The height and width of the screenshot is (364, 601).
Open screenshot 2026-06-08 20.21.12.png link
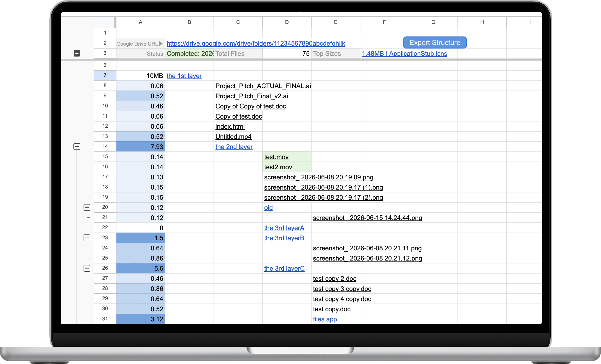pyautogui.click(x=367, y=258)
